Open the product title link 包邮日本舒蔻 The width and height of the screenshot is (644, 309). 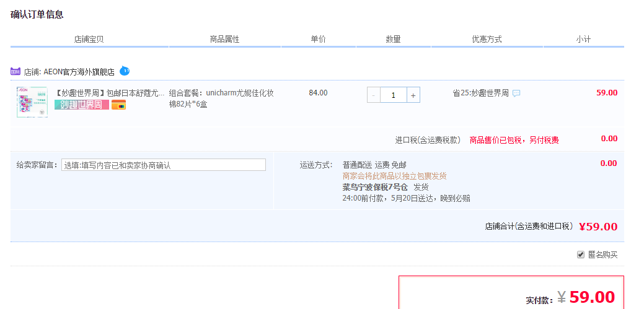click(110, 93)
